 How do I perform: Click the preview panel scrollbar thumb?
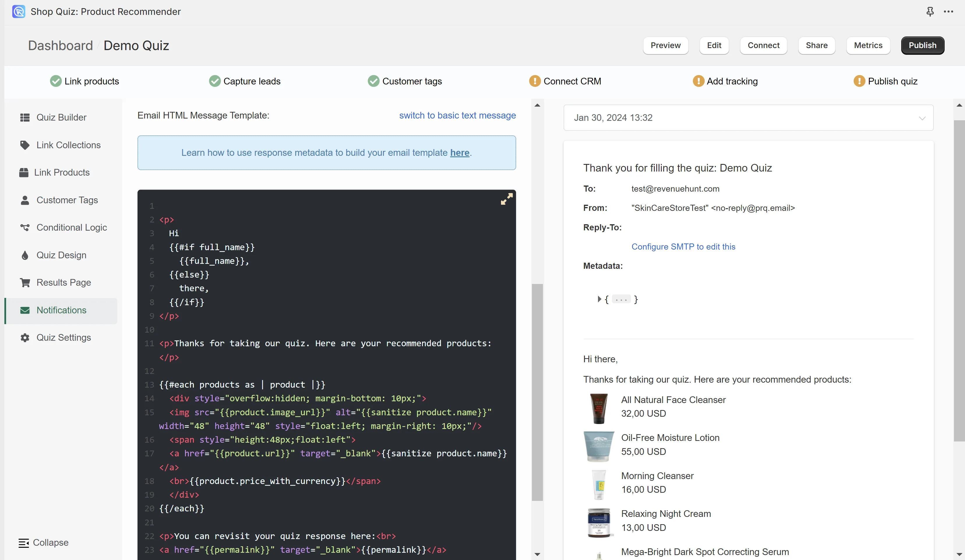pos(959,280)
